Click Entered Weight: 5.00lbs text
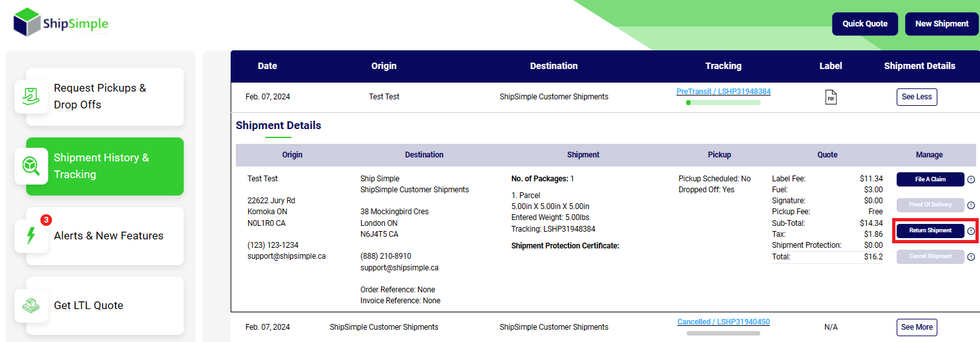Image resolution: width=980 pixels, height=342 pixels. point(550,217)
